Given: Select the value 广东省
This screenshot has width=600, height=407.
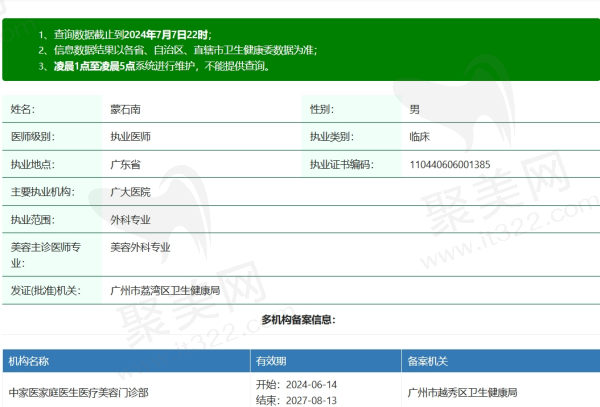Looking at the screenshot, I should click(x=126, y=164).
